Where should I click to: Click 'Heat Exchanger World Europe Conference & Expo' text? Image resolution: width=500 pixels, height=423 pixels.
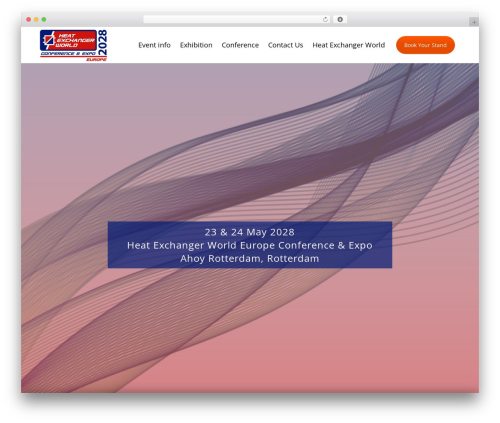coord(250,245)
